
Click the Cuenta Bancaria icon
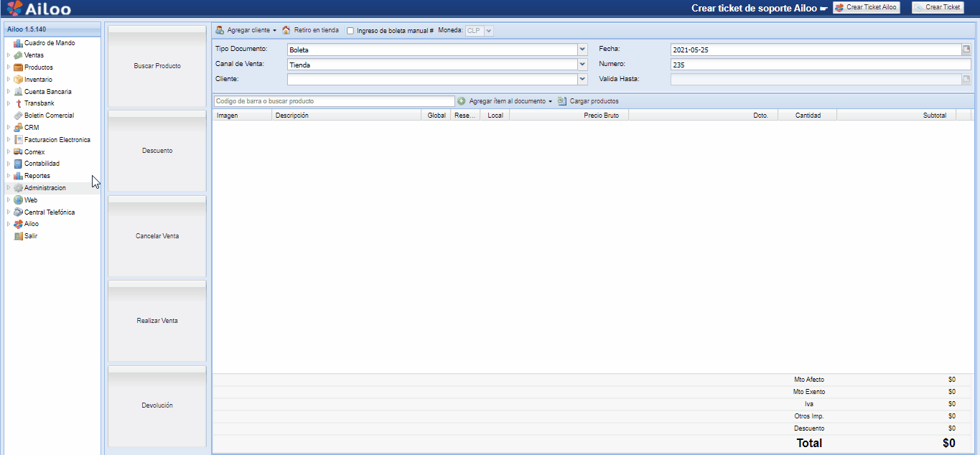pyautogui.click(x=19, y=92)
